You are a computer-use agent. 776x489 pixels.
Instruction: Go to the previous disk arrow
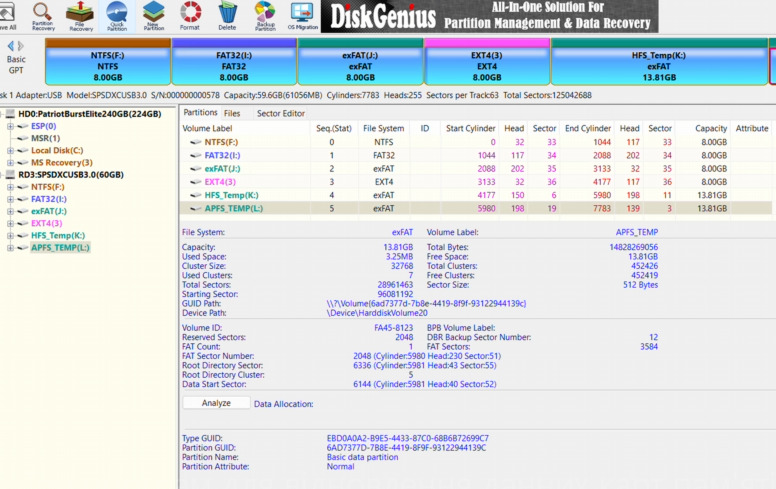[10, 46]
